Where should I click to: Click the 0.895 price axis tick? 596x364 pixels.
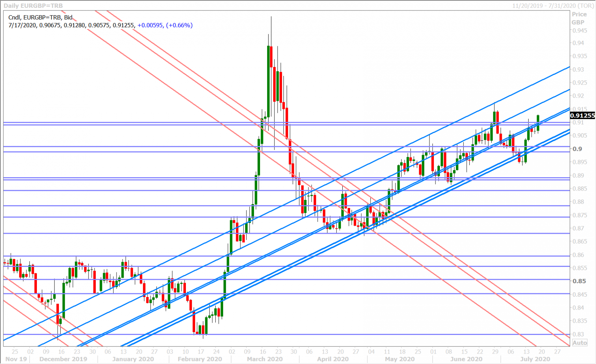[580, 162]
